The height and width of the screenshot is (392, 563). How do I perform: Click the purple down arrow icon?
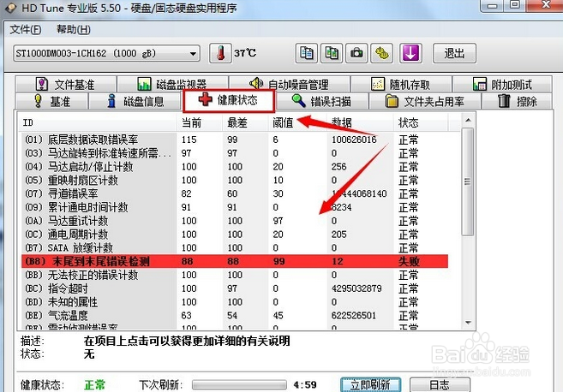[x=410, y=53]
